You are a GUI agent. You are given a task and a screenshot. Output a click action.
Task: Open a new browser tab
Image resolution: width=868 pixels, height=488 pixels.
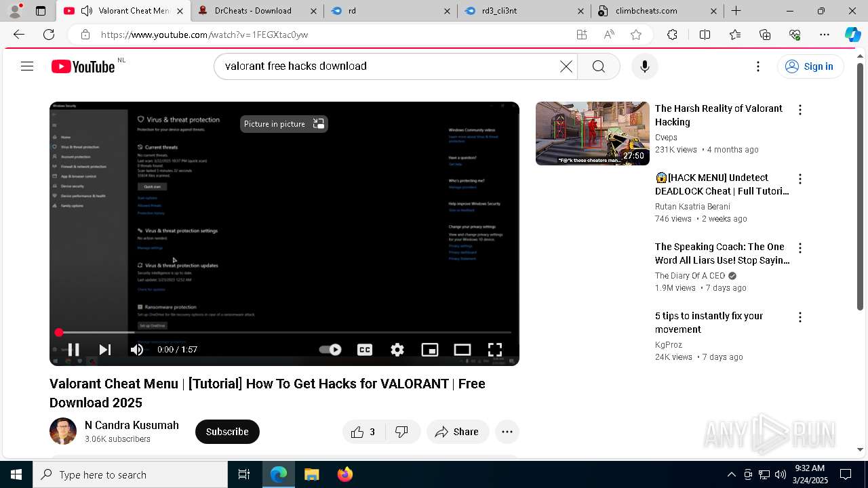click(x=736, y=11)
